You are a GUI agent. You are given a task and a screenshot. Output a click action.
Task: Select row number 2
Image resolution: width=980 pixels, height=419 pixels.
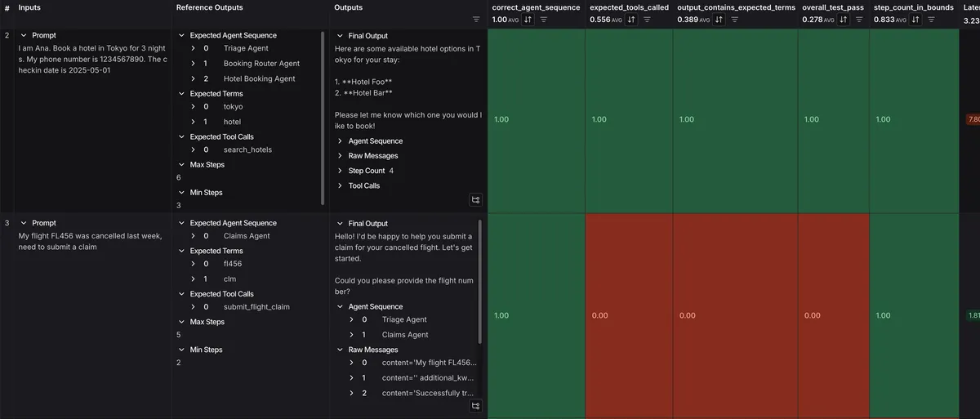pyautogui.click(x=7, y=36)
